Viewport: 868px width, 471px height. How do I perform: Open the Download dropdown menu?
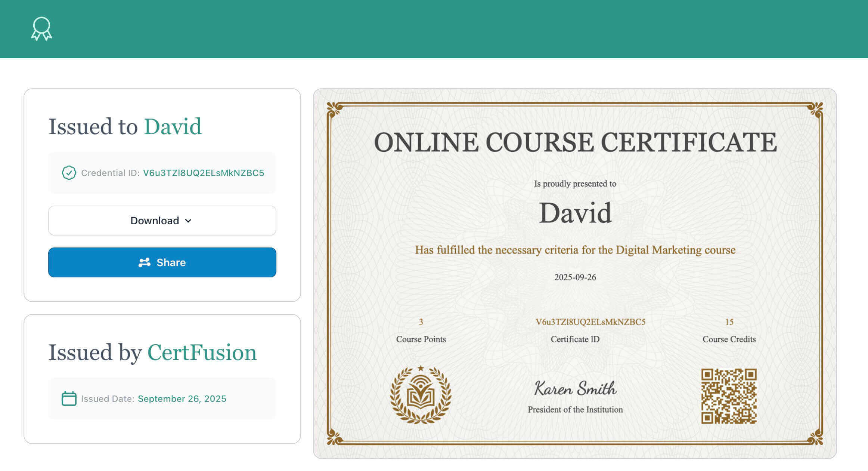pos(162,221)
